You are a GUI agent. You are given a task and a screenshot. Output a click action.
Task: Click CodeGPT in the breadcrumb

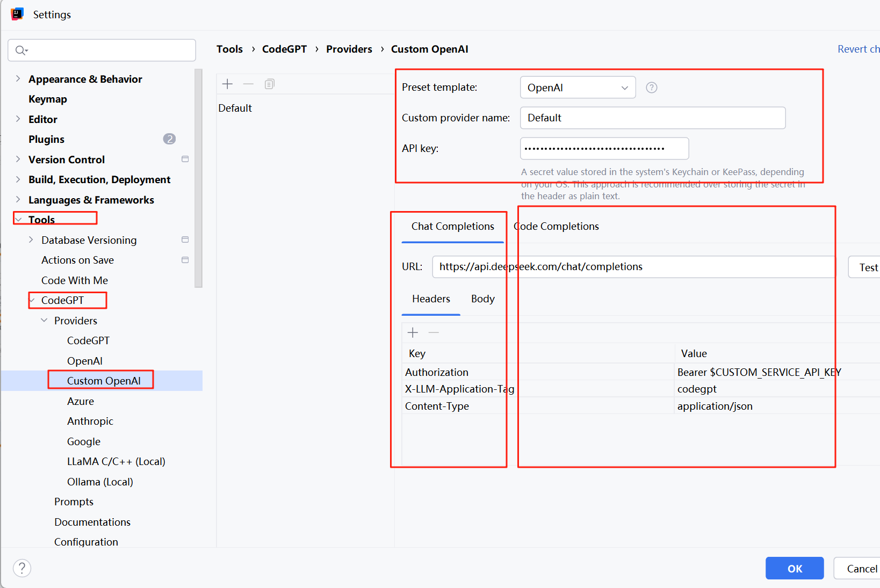click(x=285, y=49)
